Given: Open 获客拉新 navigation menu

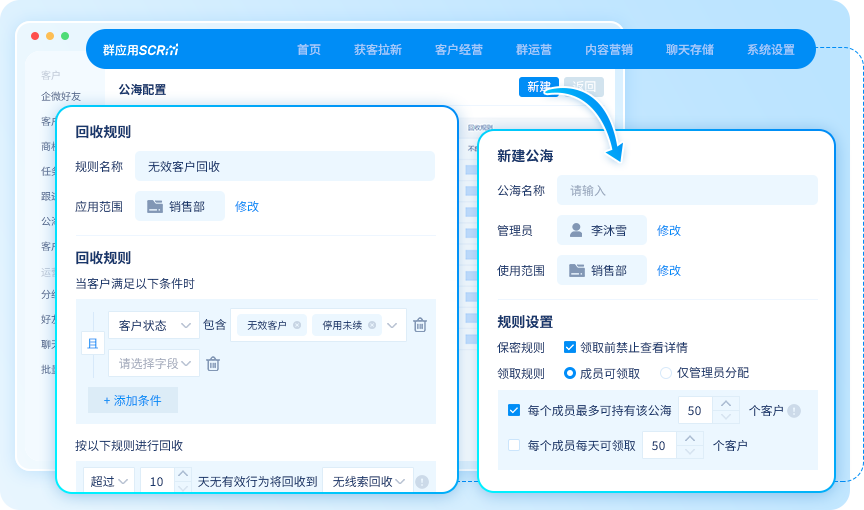Looking at the screenshot, I should point(377,50).
